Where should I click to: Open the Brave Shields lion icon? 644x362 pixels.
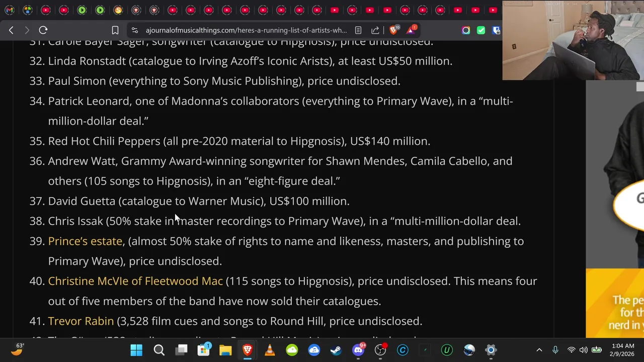393,30
